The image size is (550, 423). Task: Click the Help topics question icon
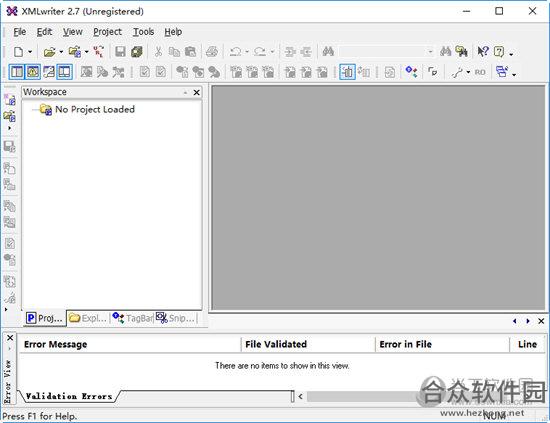pos(499,52)
